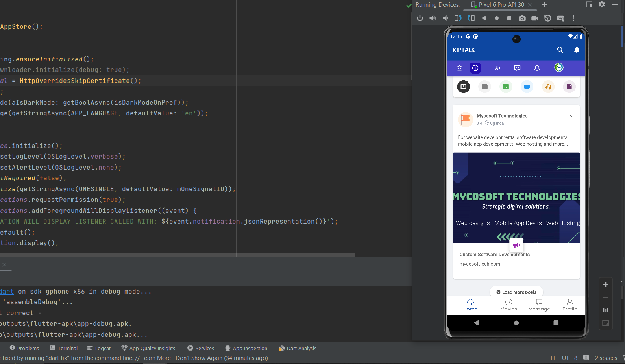625x364 pixels.
Task: Tap the Mycosoft flag avatar
Action: click(x=466, y=119)
